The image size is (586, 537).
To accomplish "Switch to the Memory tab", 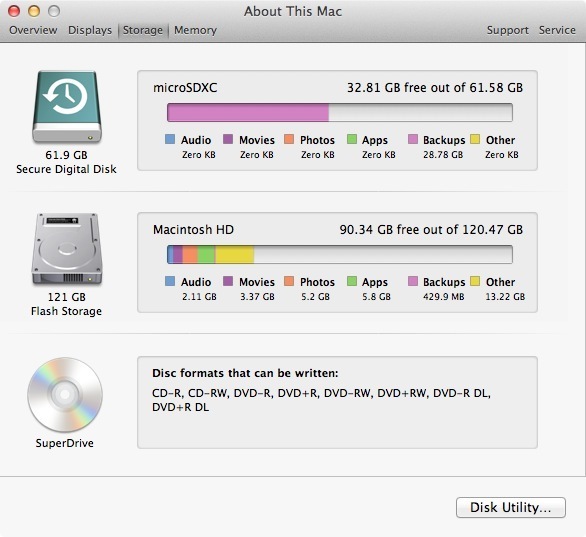I will tap(195, 30).
